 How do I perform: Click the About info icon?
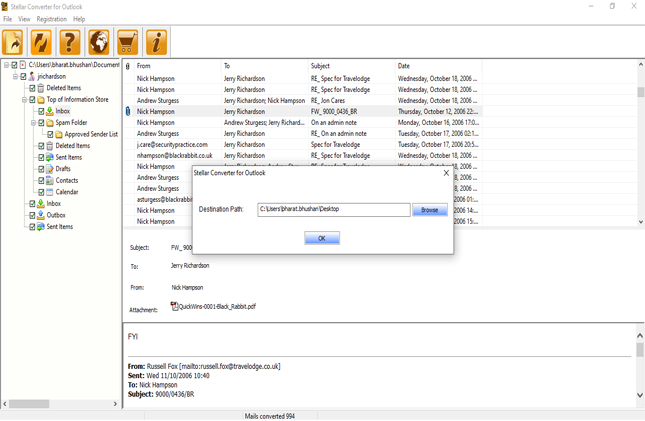(156, 42)
